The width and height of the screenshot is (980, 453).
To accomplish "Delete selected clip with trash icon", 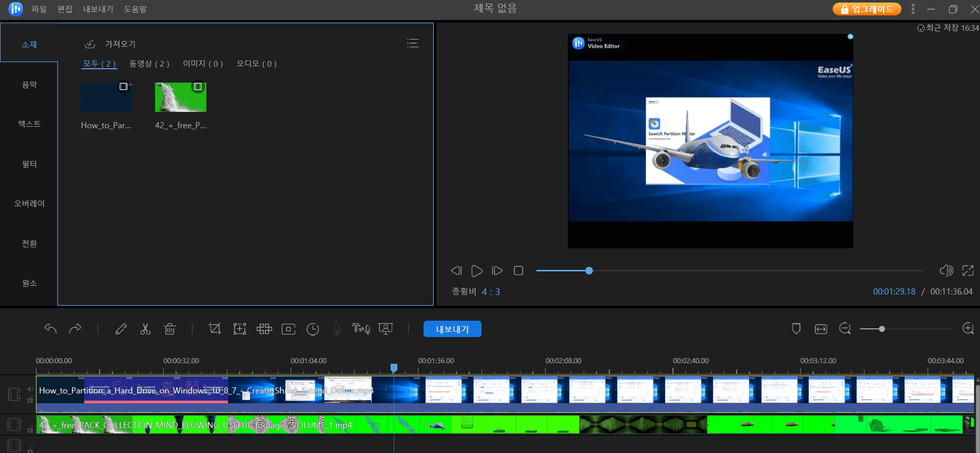I will coord(170,329).
